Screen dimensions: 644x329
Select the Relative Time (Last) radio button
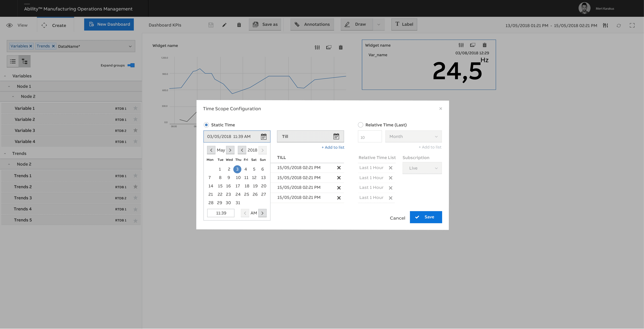tap(360, 125)
